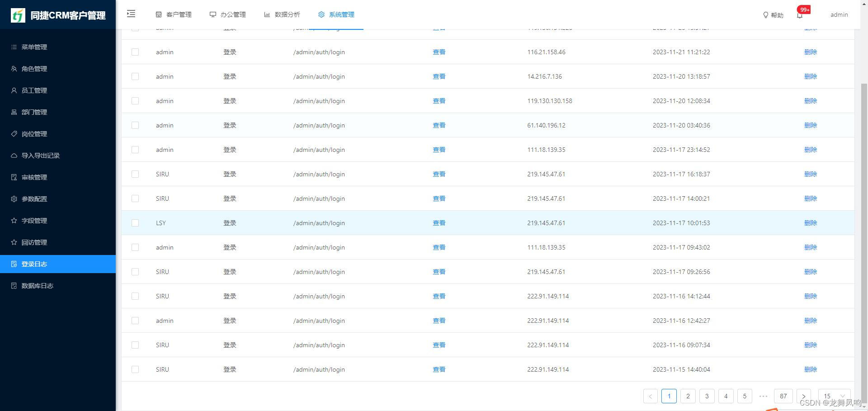This screenshot has height=411, width=868.
Task: Open the admin user menu
Action: tap(839, 14)
